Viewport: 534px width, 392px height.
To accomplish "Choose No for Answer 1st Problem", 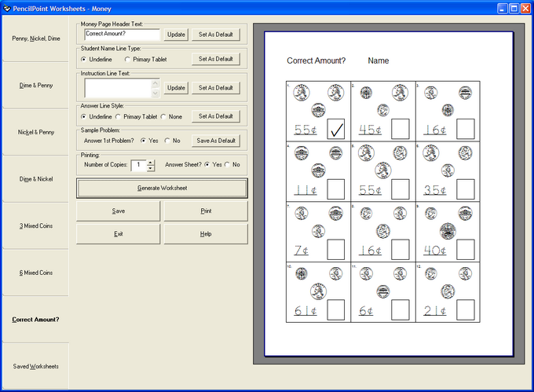I will point(167,141).
